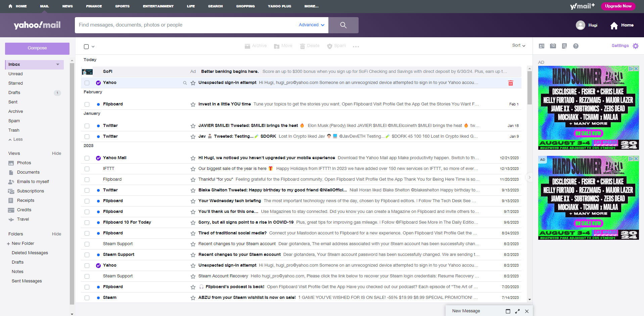Check the Flipboard 10 For Today checkbox
The image size is (644, 316).
87,223
